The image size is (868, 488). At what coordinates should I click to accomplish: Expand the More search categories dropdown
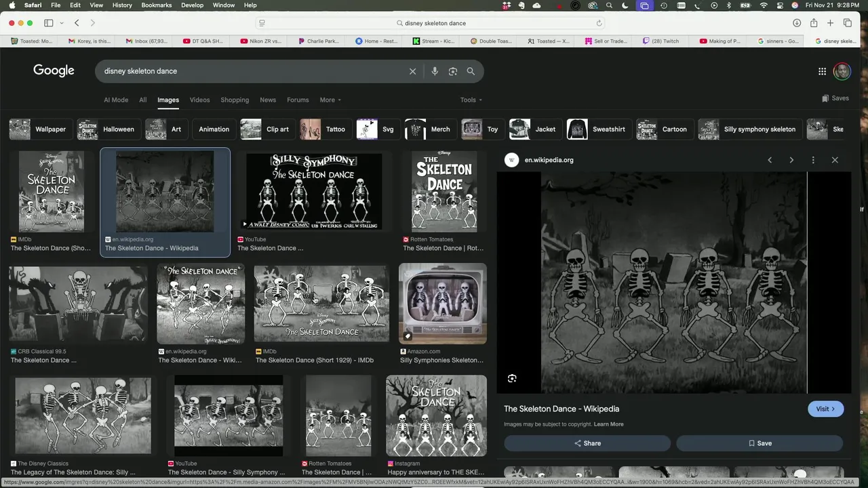(330, 100)
